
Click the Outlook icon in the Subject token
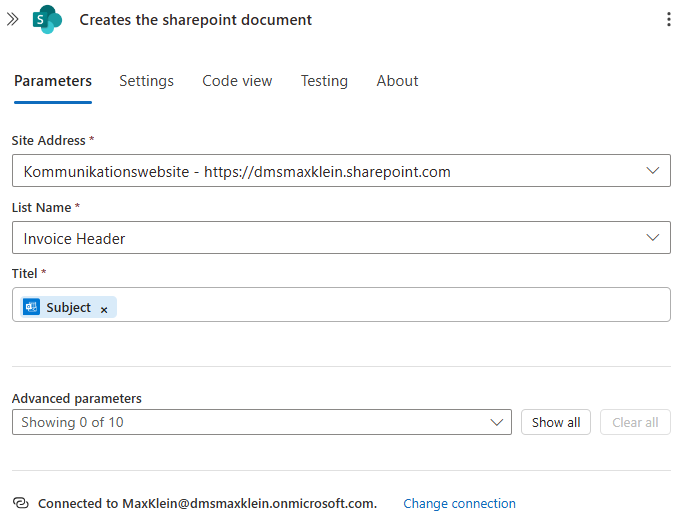tap(31, 308)
